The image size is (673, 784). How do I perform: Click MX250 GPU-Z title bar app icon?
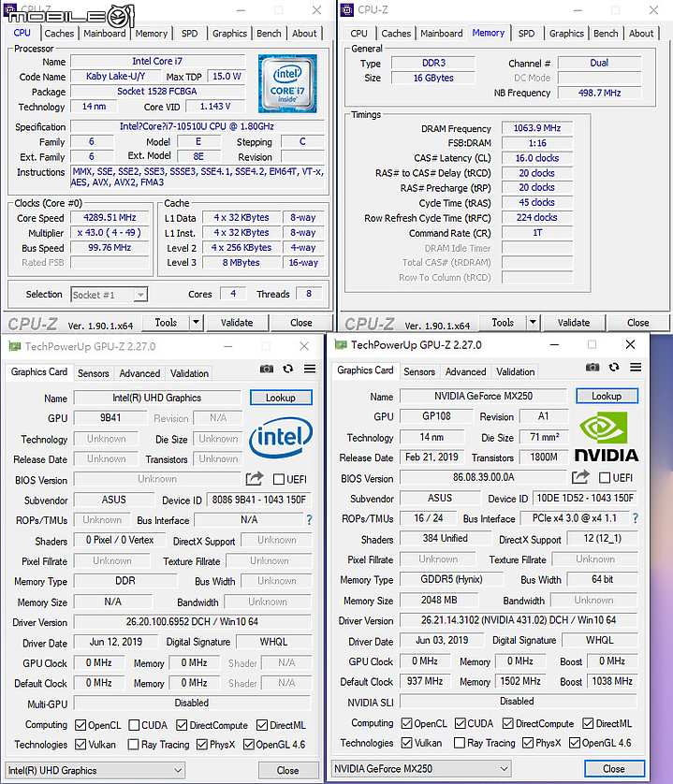(341, 345)
